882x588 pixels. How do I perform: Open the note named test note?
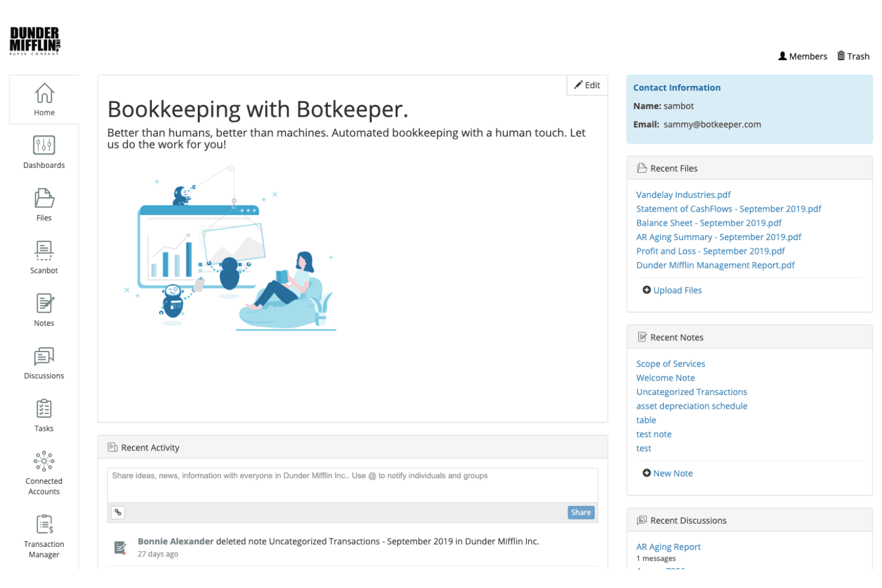654,434
